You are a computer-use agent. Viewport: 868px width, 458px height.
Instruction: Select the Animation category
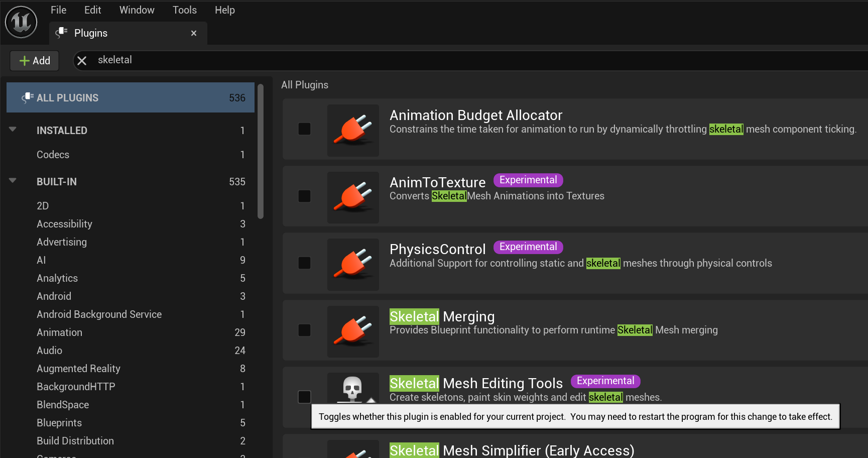click(x=131, y=332)
